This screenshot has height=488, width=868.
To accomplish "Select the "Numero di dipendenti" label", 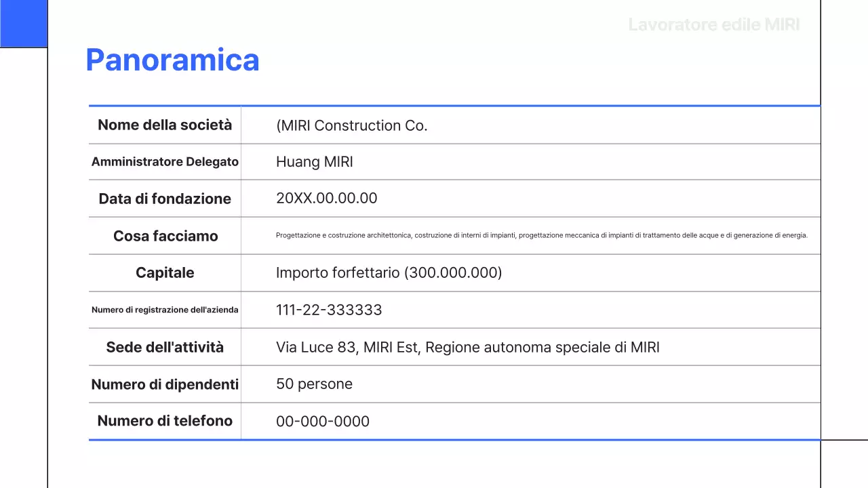I will (165, 384).
